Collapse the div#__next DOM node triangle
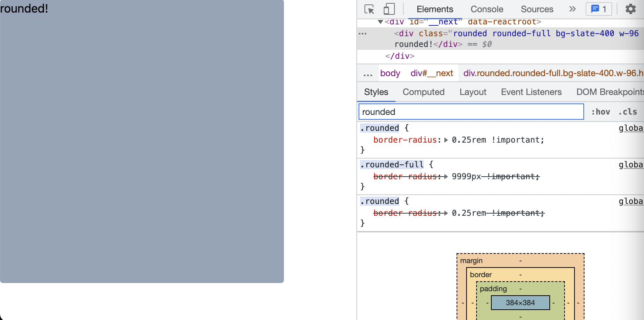This screenshot has width=644, height=320. click(x=380, y=22)
